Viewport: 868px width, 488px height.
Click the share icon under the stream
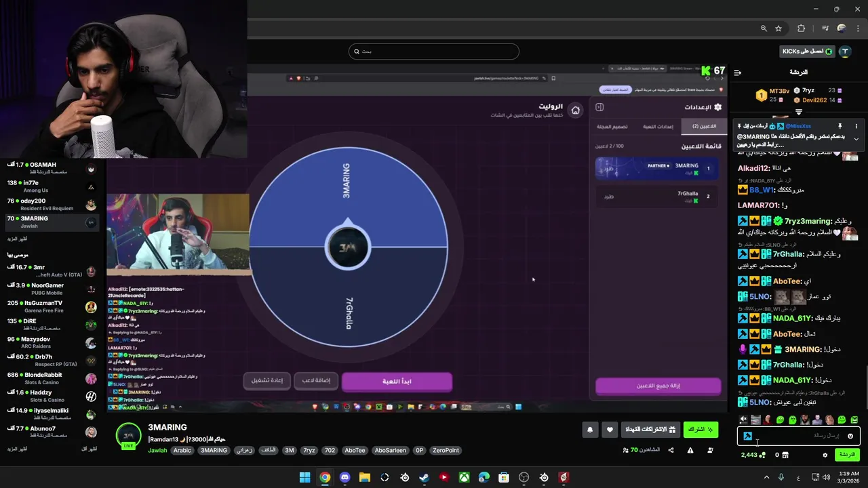pyautogui.click(x=671, y=450)
